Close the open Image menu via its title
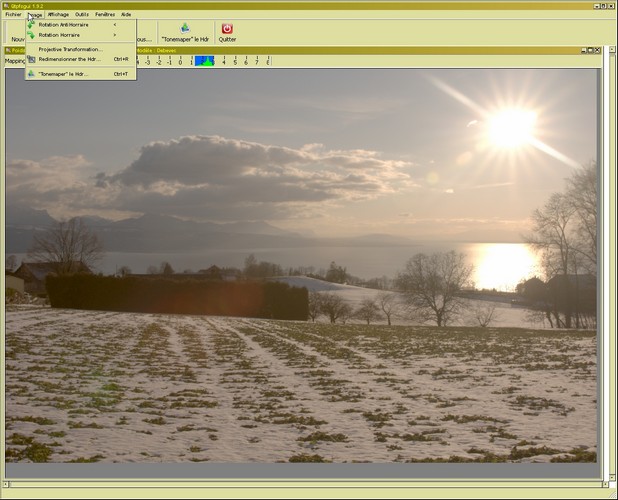Screen dimensions: 618x500 click(x=35, y=15)
